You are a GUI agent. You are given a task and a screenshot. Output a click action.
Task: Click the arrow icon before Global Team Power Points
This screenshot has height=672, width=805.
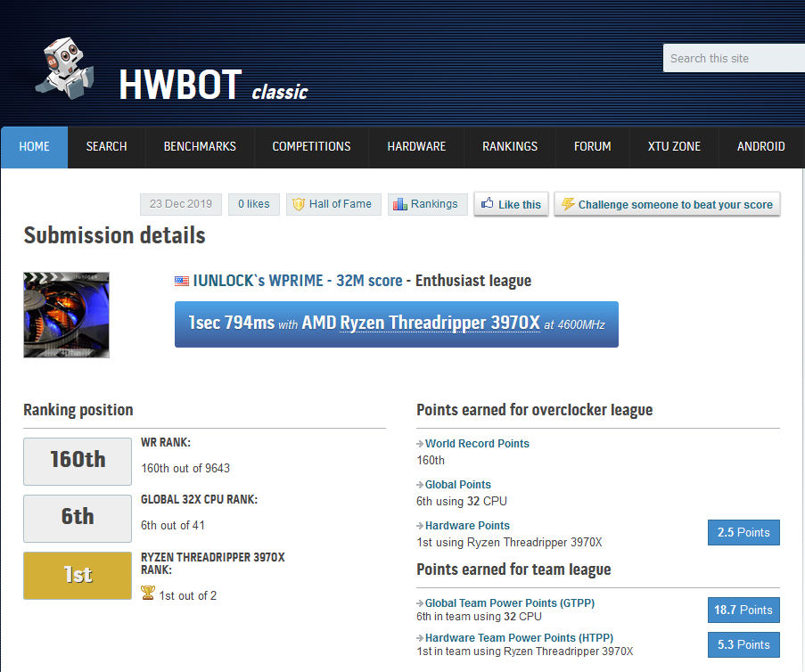tap(420, 603)
